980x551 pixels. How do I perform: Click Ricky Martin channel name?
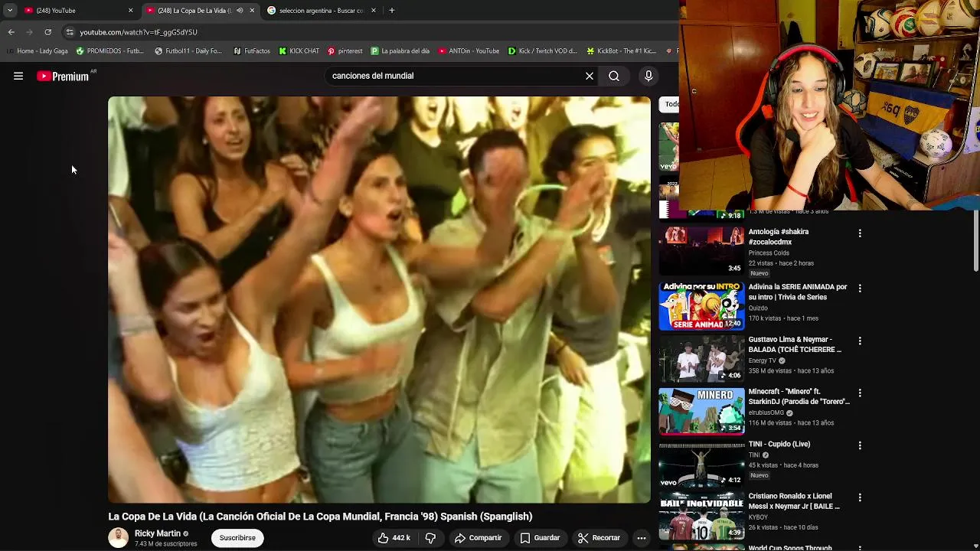pyautogui.click(x=158, y=533)
